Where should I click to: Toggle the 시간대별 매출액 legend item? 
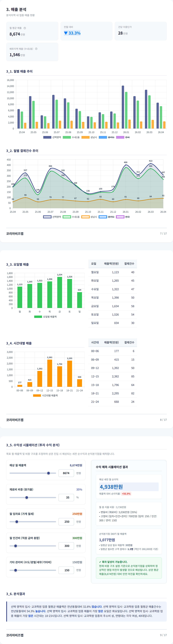tap(45, 396)
